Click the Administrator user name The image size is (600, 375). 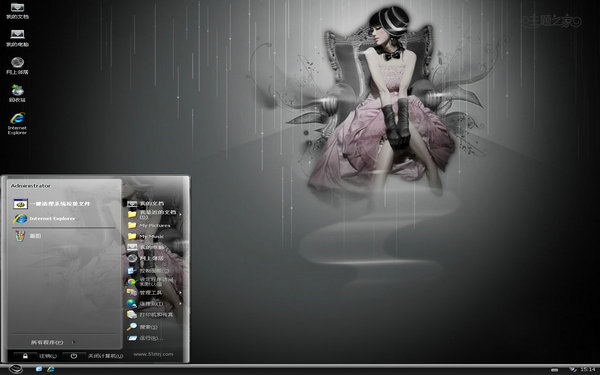coord(31,186)
